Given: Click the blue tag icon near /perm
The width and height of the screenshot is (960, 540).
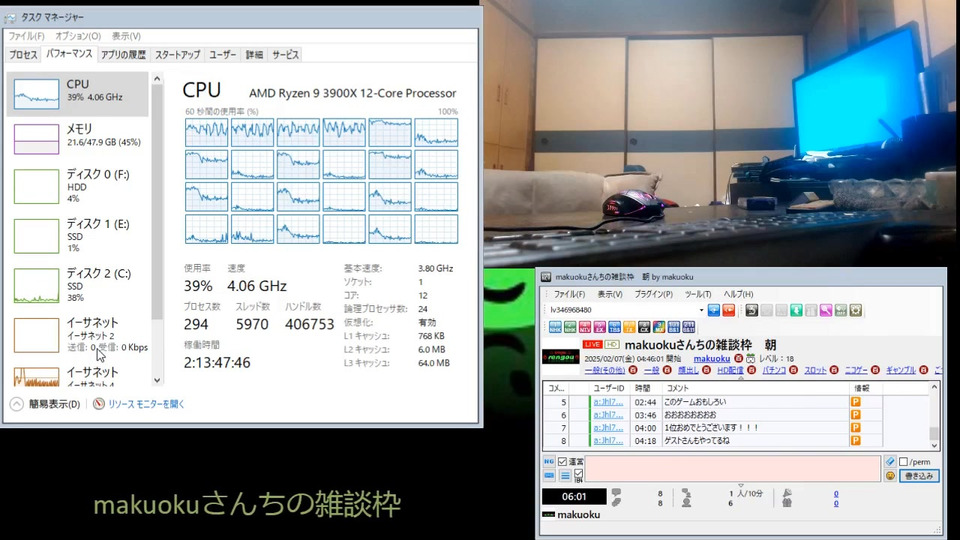Looking at the screenshot, I should click(x=890, y=462).
